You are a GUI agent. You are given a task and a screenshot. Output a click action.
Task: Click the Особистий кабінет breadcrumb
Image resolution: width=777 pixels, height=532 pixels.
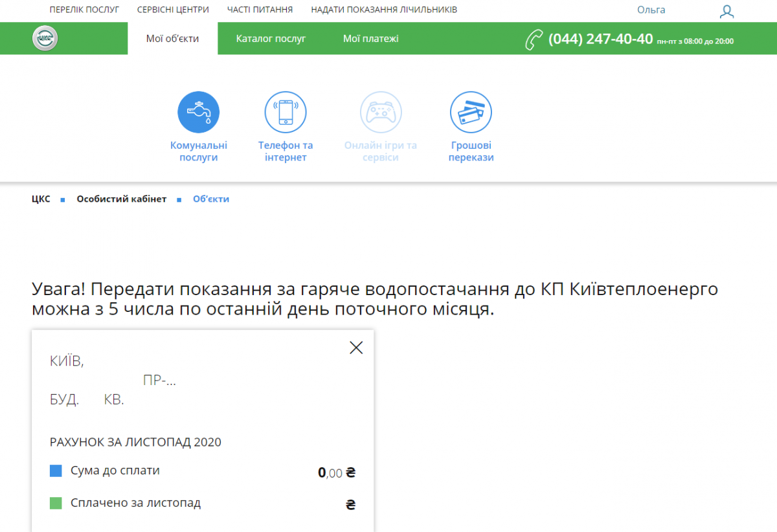(122, 199)
